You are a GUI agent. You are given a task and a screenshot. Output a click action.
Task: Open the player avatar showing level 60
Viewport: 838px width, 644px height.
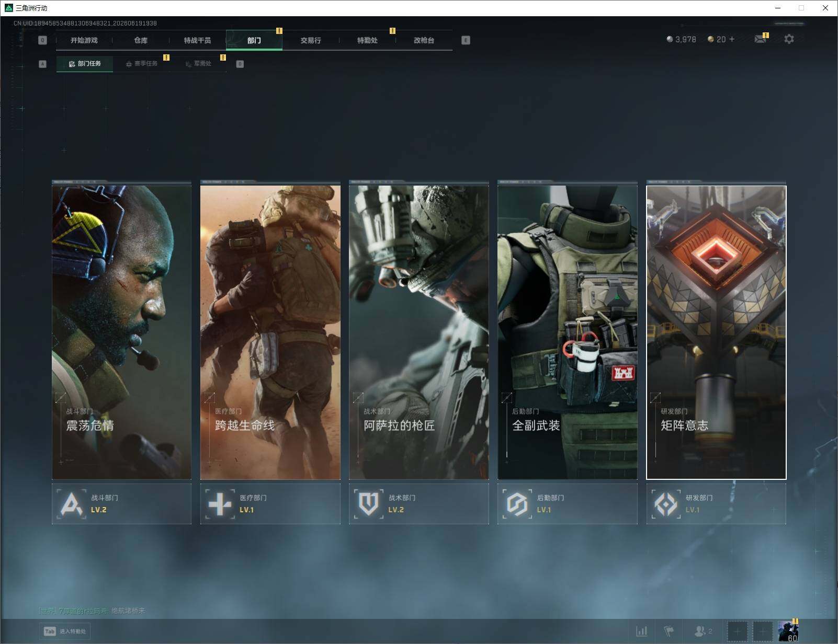click(x=788, y=631)
